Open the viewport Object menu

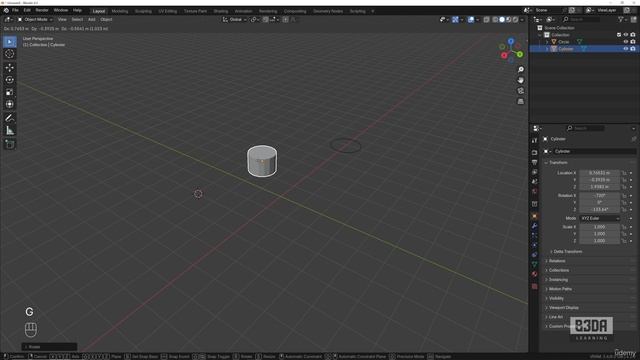click(x=106, y=20)
